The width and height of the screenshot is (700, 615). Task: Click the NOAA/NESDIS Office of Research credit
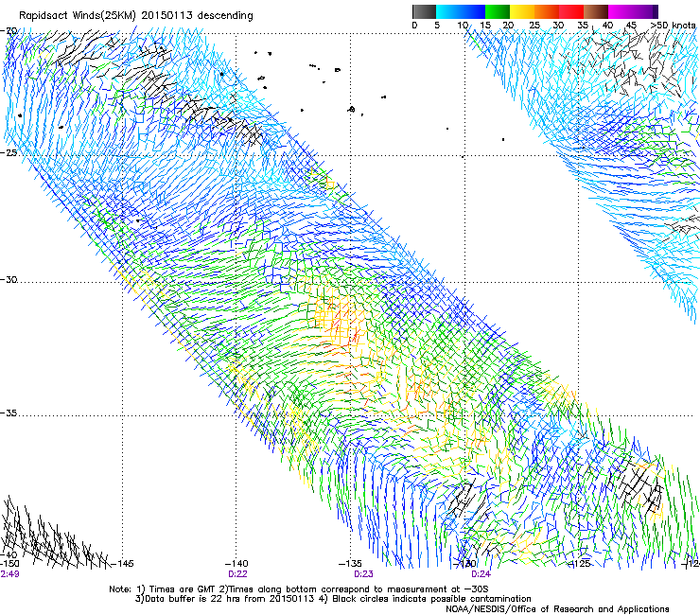pos(557,609)
